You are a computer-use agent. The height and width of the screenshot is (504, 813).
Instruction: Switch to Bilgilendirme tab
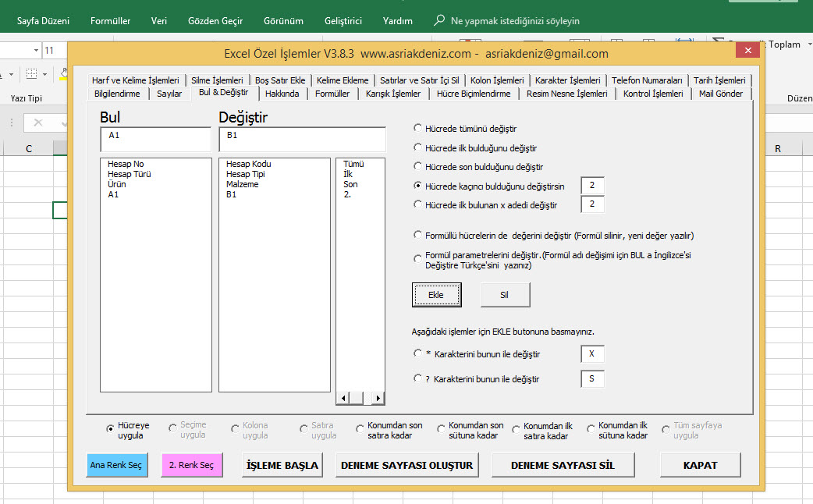click(x=117, y=94)
